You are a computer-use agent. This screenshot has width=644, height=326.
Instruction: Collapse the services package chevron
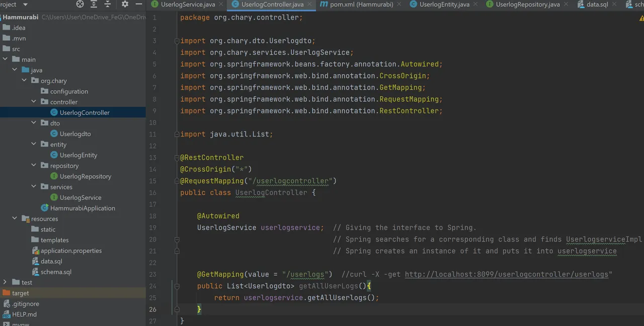pos(34,186)
